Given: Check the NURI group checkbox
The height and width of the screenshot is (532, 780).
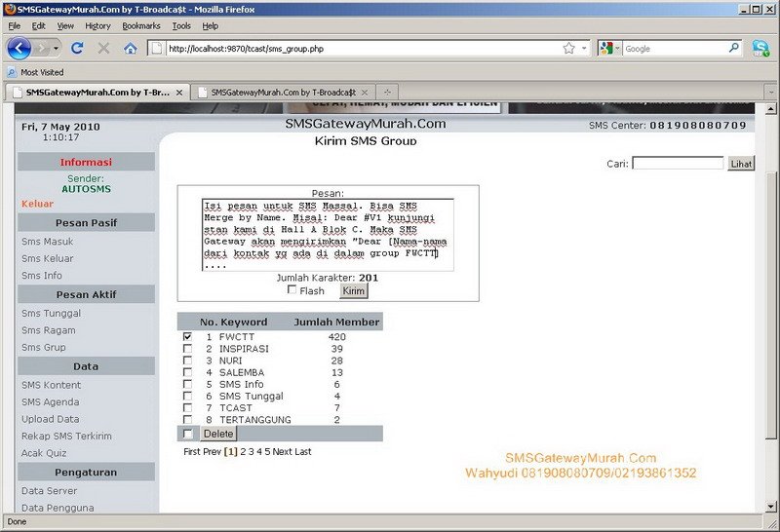Looking at the screenshot, I should pyautogui.click(x=187, y=361).
